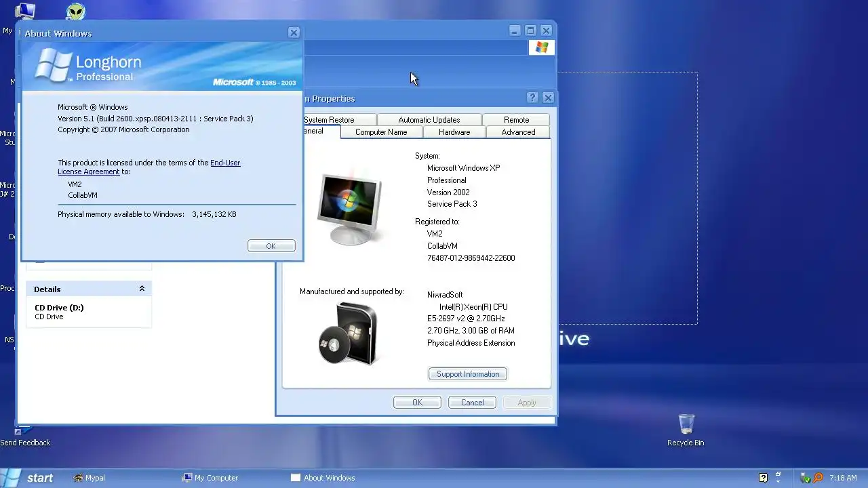Click the monitor image in System Properties
The image size is (868, 488).
click(x=349, y=209)
